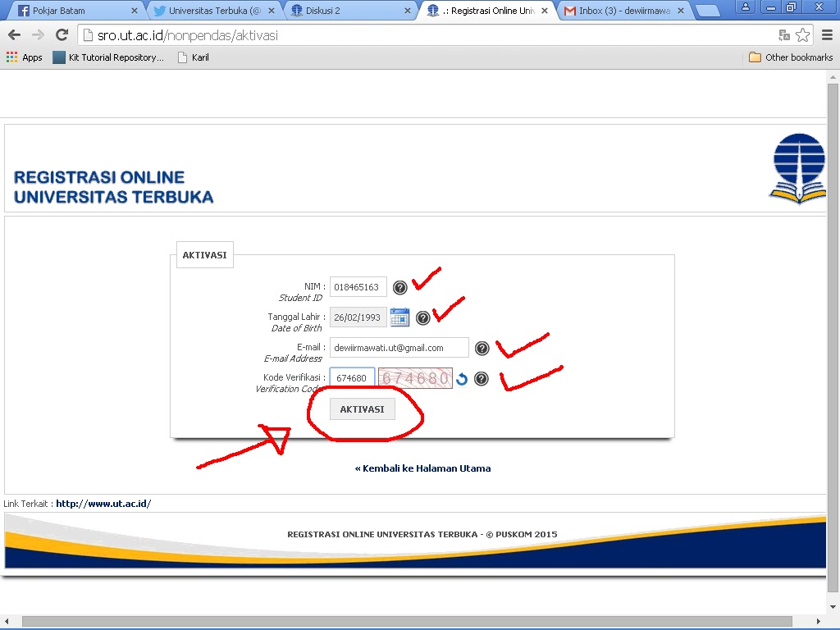Click the horizontal scrollbar right arrow
The image size is (840, 630).
point(818,622)
